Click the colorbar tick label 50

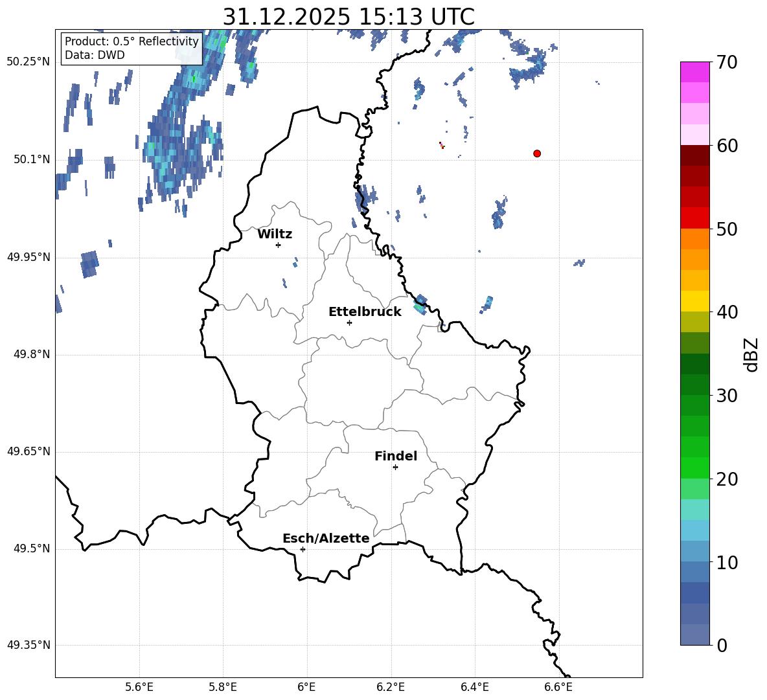[727, 229]
